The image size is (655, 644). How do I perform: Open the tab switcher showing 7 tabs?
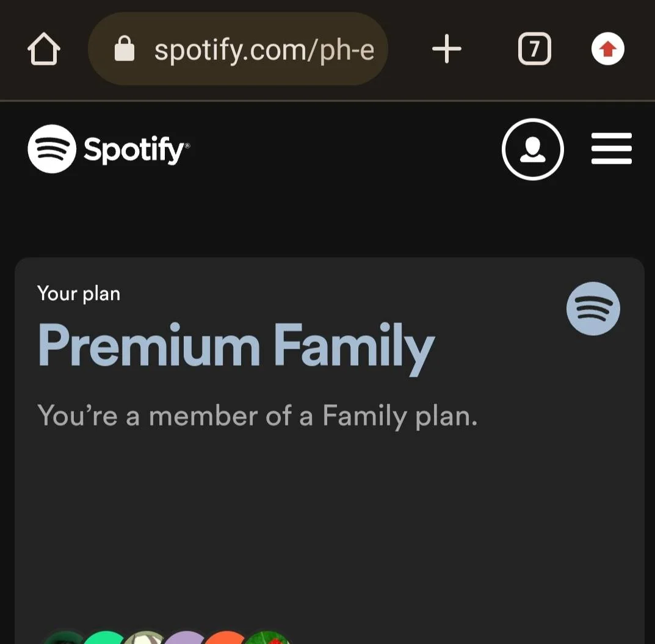(534, 49)
